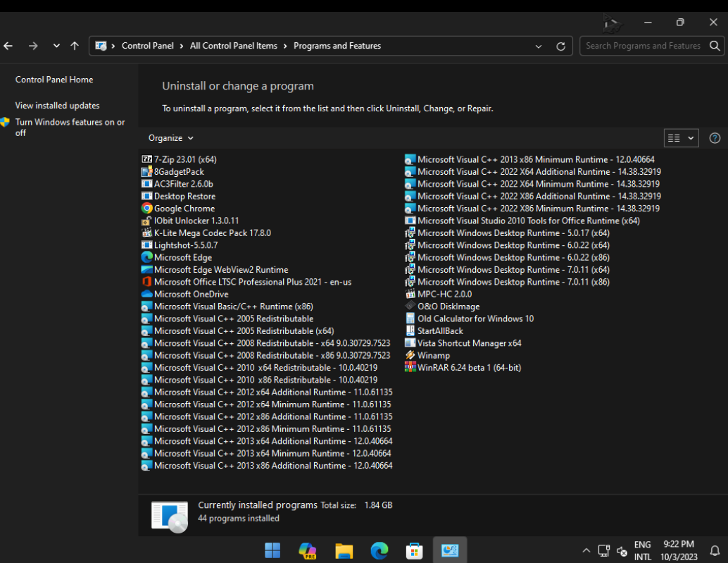Show hidden icons in system tray
The image size is (728, 563).
tap(586, 551)
